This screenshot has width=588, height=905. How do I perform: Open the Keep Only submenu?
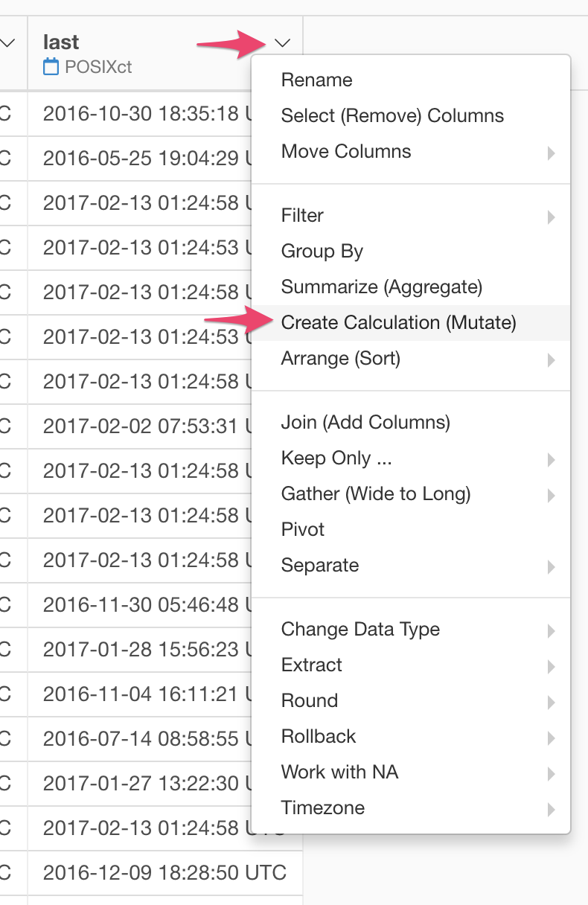coord(336,458)
